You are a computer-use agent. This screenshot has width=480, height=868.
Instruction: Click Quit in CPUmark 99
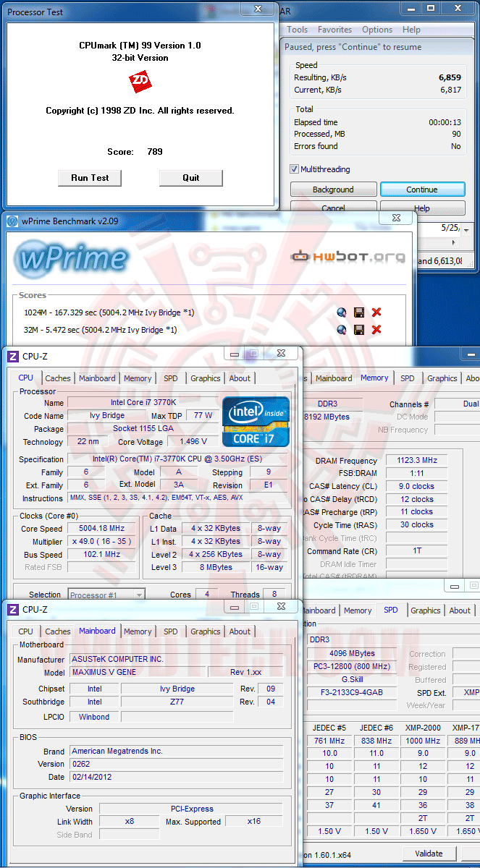pyautogui.click(x=191, y=178)
